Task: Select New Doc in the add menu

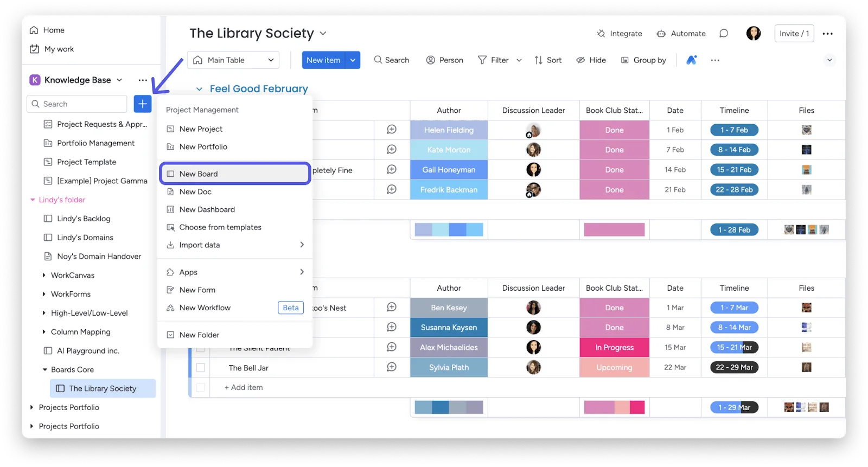Action: tap(235, 192)
